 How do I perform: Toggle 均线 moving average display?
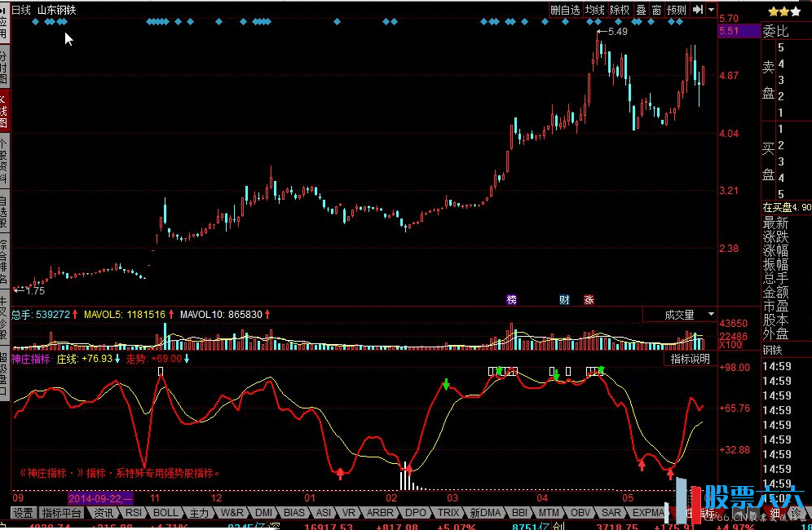(x=595, y=10)
